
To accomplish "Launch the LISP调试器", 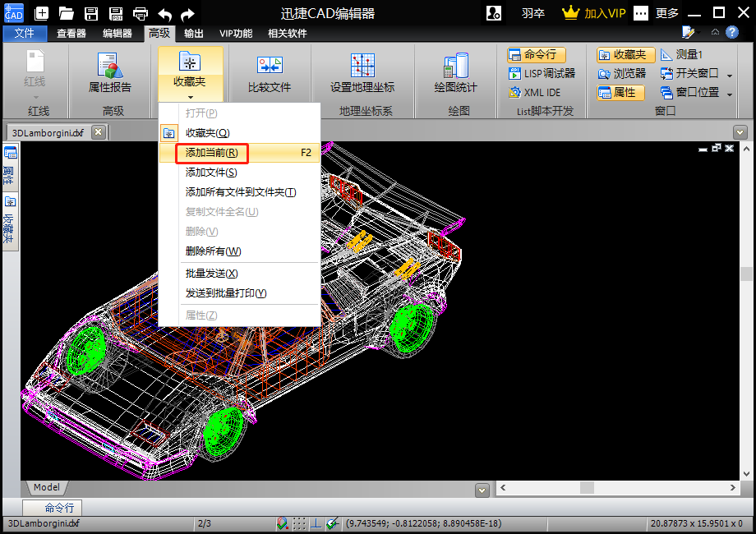I will [x=542, y=73].
